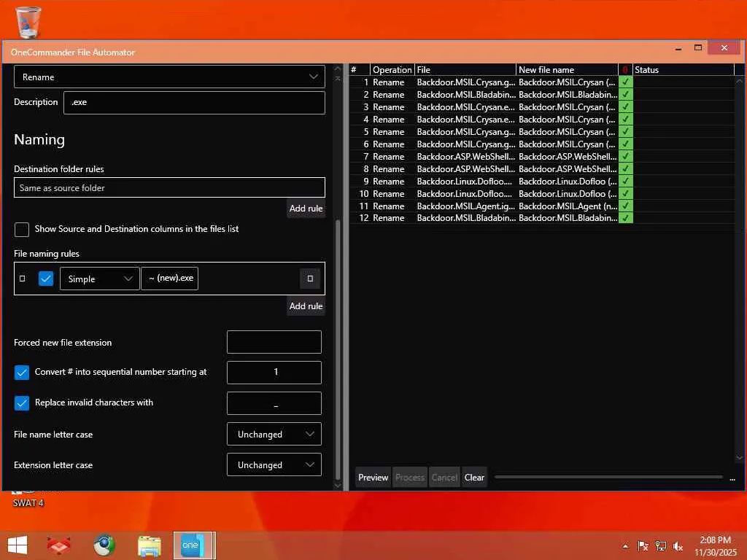Click the Cancel button
The image size is (747, 560).
[444, 477]
